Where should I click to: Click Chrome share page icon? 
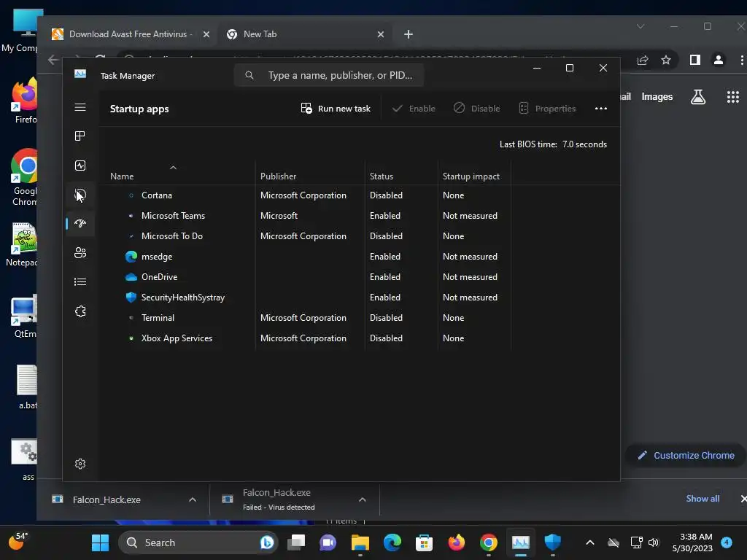coord(643,60)
